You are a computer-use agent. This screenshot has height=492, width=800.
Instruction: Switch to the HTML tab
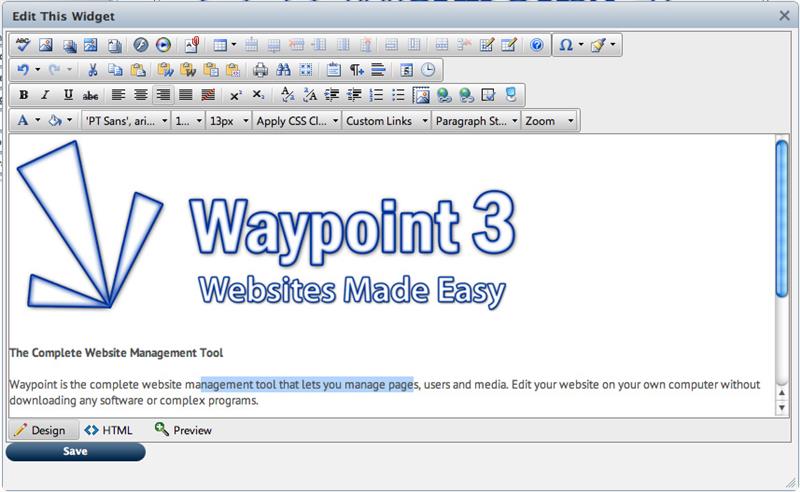pyautogui.click(x=108, y=430)
